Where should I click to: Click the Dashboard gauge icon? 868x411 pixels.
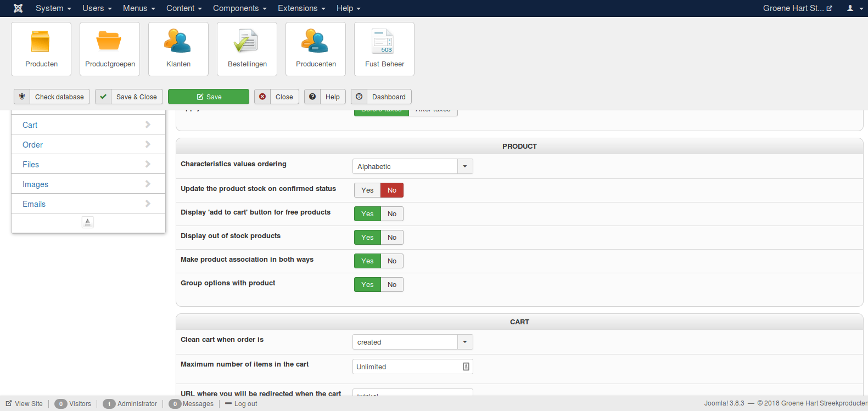pos(359,97)
